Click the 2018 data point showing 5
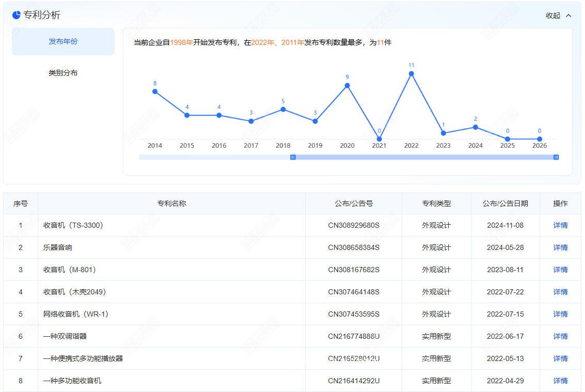This screenshot has width=585, height=392. tap(283, 109)
